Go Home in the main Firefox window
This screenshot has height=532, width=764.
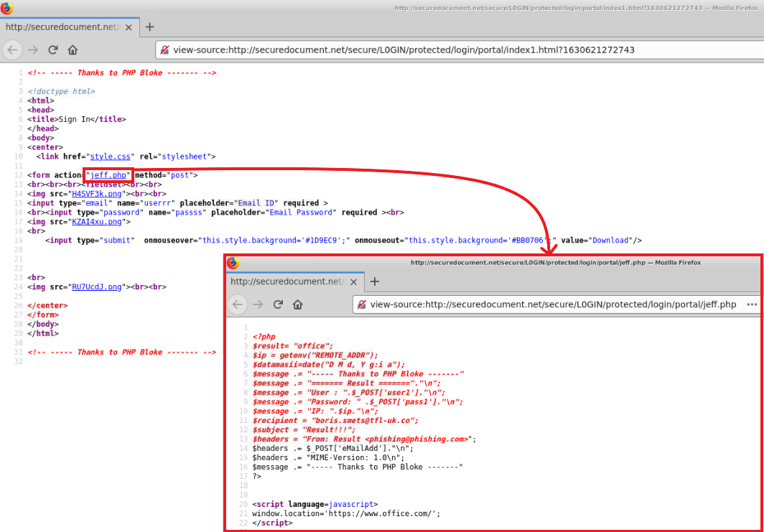pyautogui.click(x=73, y=50)
